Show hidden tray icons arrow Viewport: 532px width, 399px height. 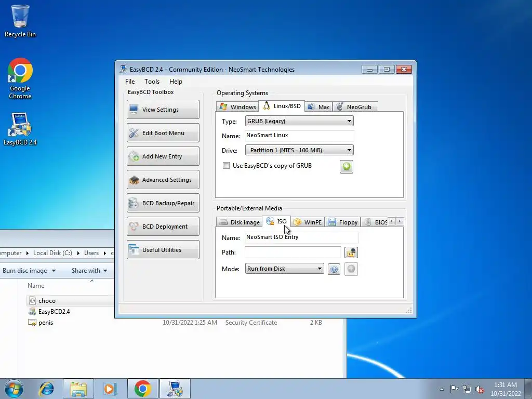[x=442, y=389]
